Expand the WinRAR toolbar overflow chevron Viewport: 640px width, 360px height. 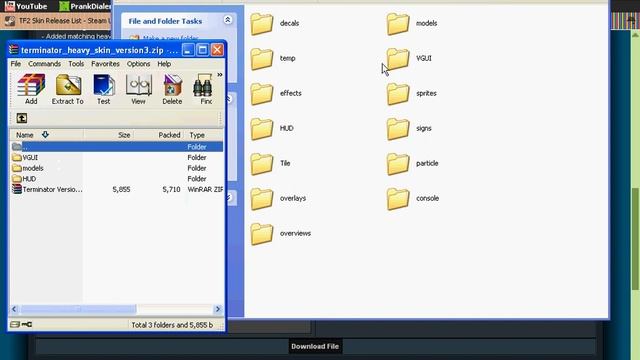coord(220,75)
